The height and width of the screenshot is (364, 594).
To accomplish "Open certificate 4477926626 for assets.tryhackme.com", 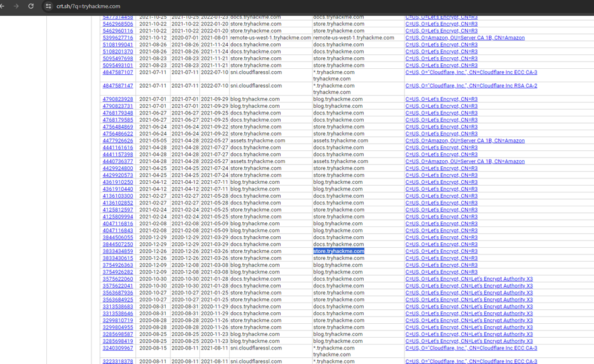I will click(118, 140).
